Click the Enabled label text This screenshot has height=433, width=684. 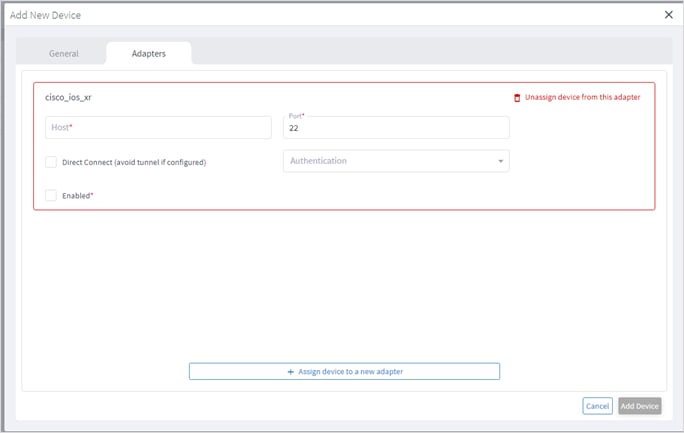tap(77, 195)
